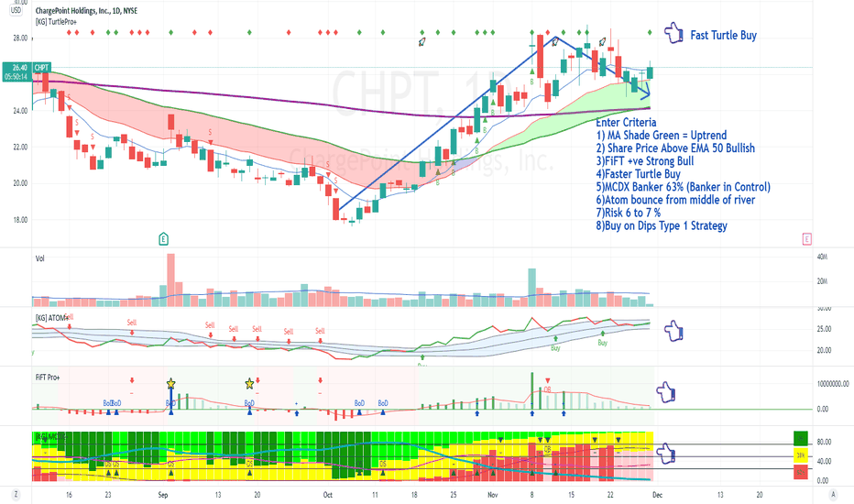
Task: Open the green E earnings marker
Action: tap(163, 238)
